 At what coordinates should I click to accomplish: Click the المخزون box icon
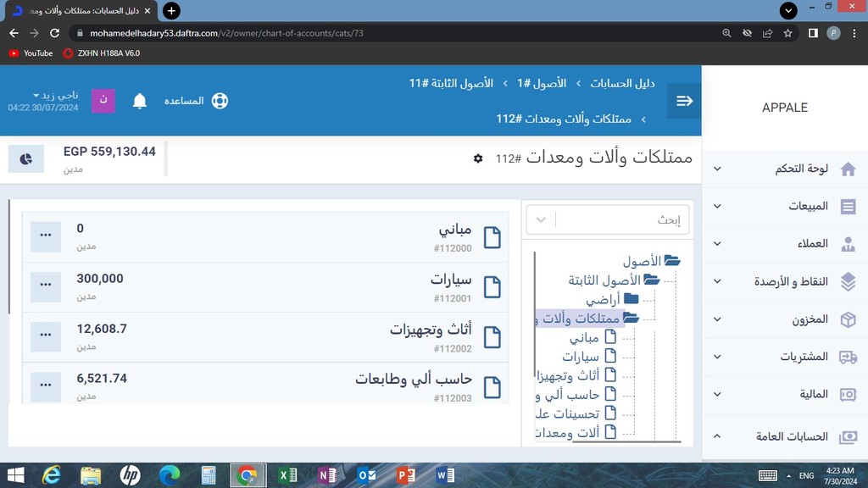(x=848, y=319)
